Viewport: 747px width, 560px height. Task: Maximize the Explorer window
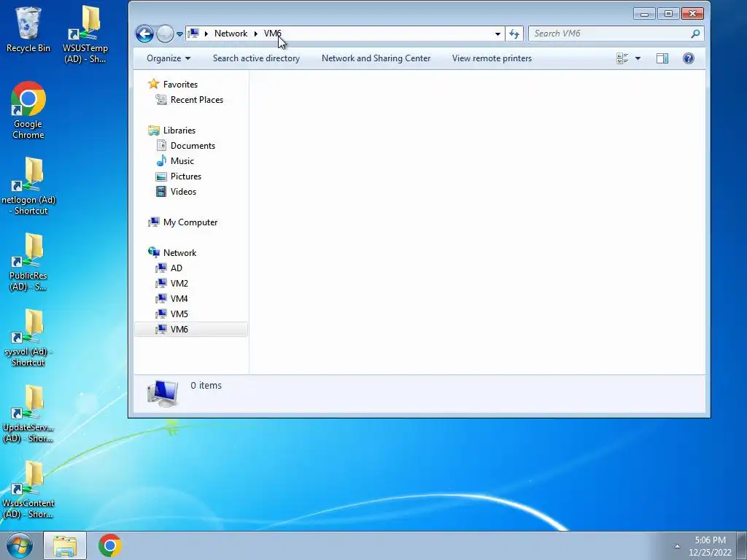tap(668, 14)
